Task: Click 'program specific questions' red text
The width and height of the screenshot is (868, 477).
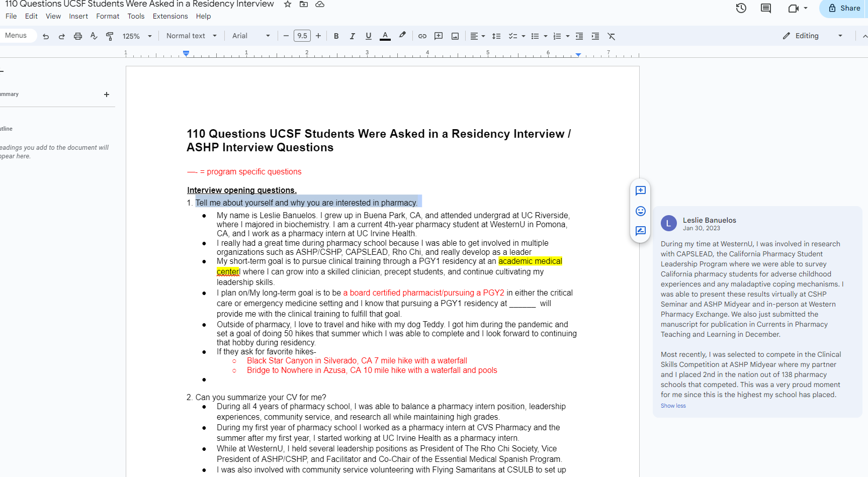Action: pos(254,172)
